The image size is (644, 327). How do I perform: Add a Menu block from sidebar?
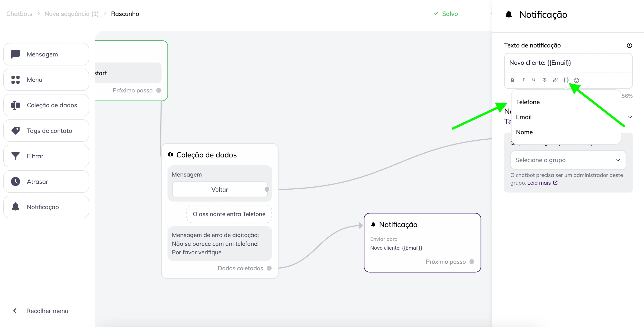pyautogui.click(x=46, y=80)
